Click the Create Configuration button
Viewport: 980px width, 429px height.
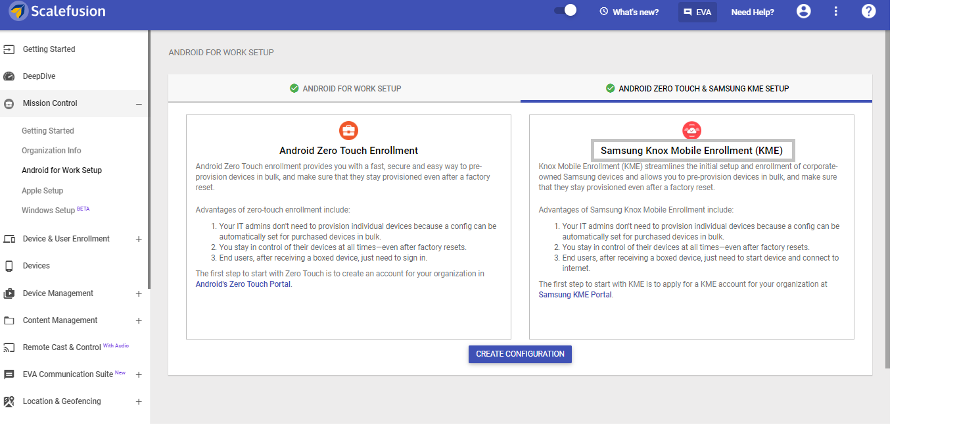520,354
